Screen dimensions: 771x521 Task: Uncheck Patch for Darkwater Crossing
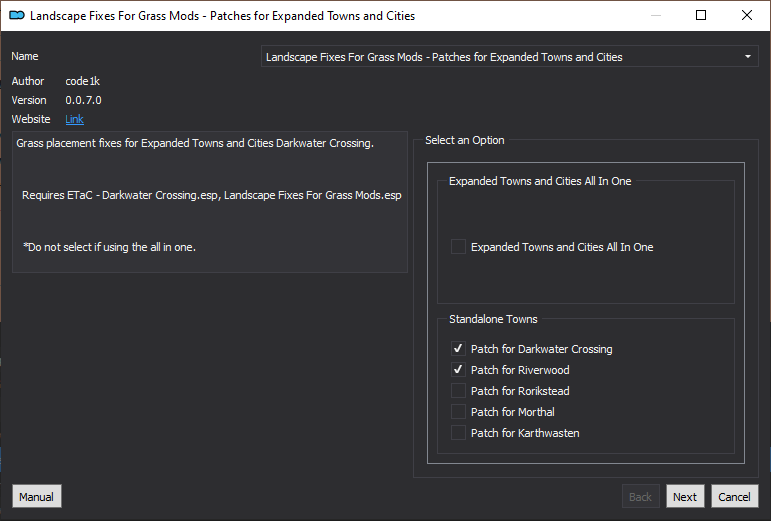point(458,348)
